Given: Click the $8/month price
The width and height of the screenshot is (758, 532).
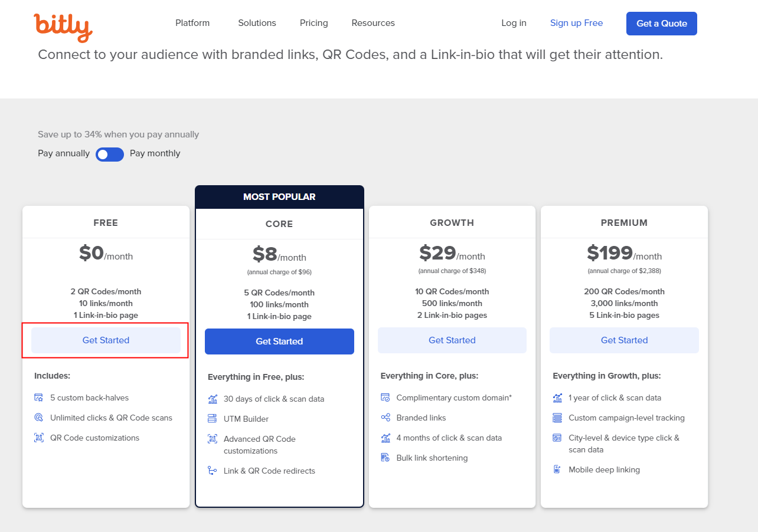Looking at the screenshot, I should pyautogui.click(x=279, y=255).
